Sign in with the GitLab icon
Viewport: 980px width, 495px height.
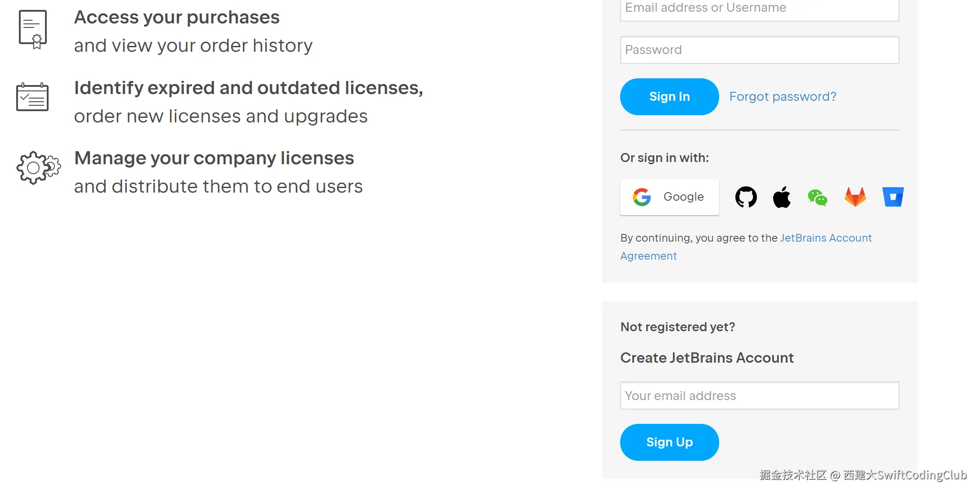855,197
